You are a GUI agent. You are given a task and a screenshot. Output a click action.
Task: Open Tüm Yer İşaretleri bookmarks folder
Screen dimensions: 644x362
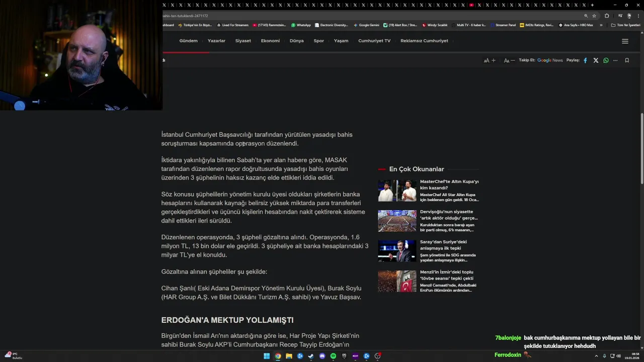click(x=625, y=25)
